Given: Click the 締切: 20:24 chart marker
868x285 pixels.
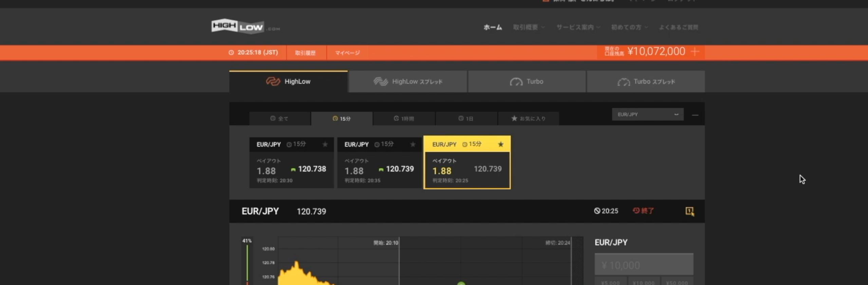Looking at the screenshot, I should coord(558,243).
